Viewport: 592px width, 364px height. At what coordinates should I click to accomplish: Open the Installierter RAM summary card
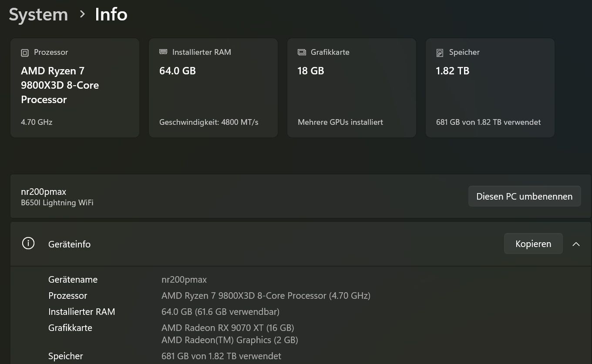click(213, 88)
